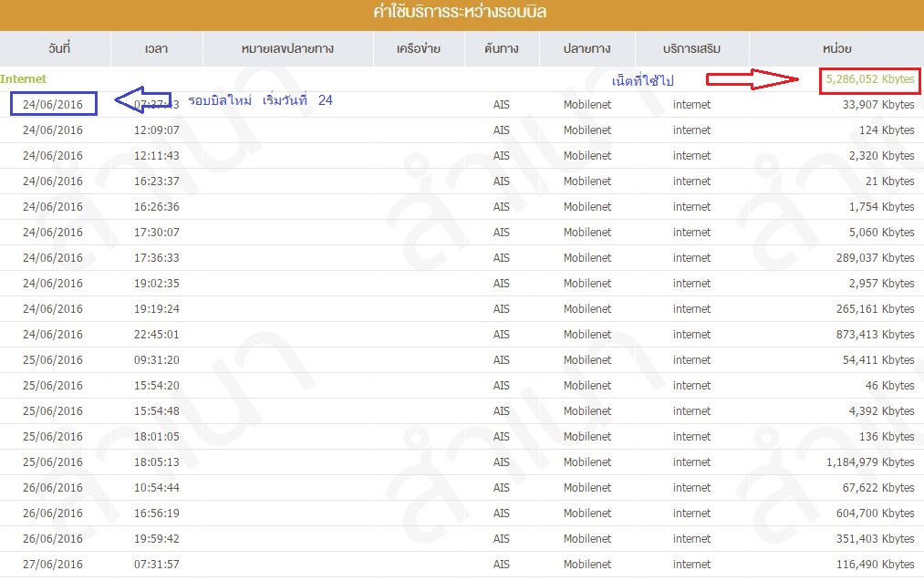The image size is (924, 581).
Task: Select time 19:02:35 cell
Action: 157,283
